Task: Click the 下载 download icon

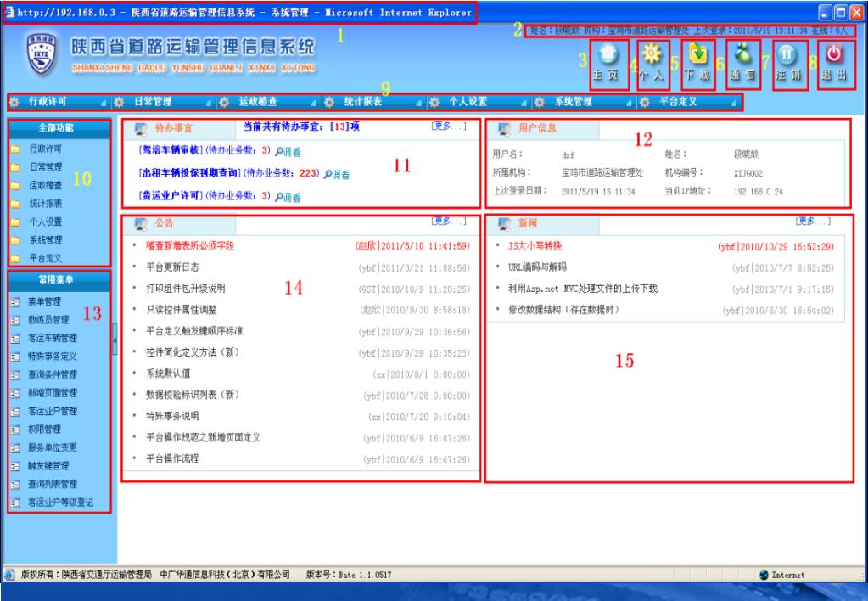Action: click(698, 55)
